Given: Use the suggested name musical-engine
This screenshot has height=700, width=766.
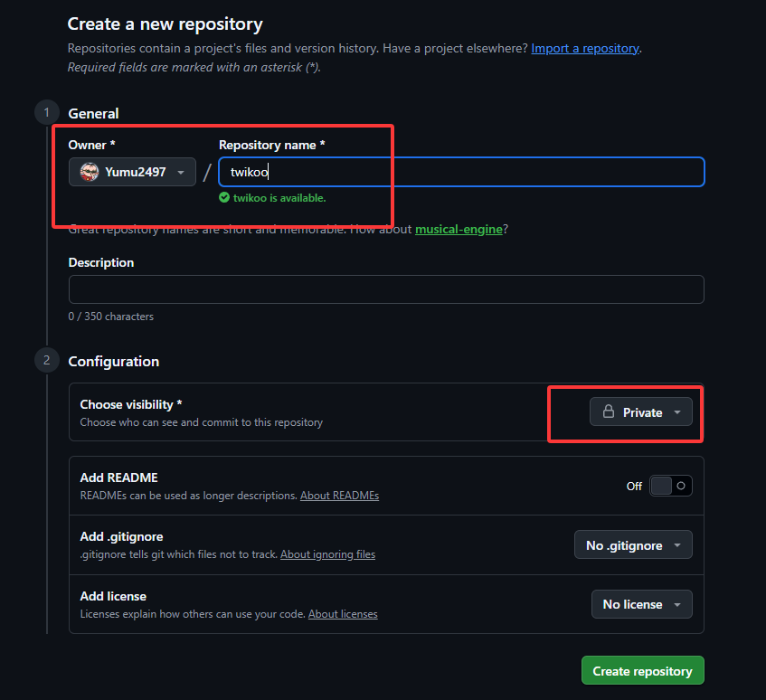Looking at the screenshot, I should point(459,230).
